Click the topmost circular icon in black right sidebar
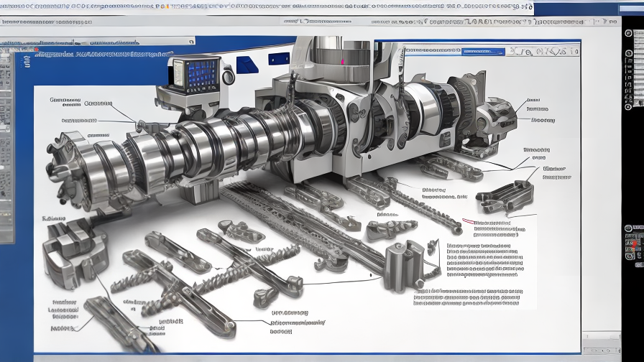 pyautogui.click(x=628, y=33)
